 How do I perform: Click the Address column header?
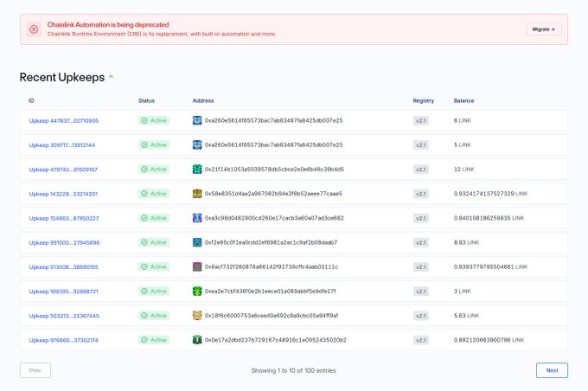(203, 100)
